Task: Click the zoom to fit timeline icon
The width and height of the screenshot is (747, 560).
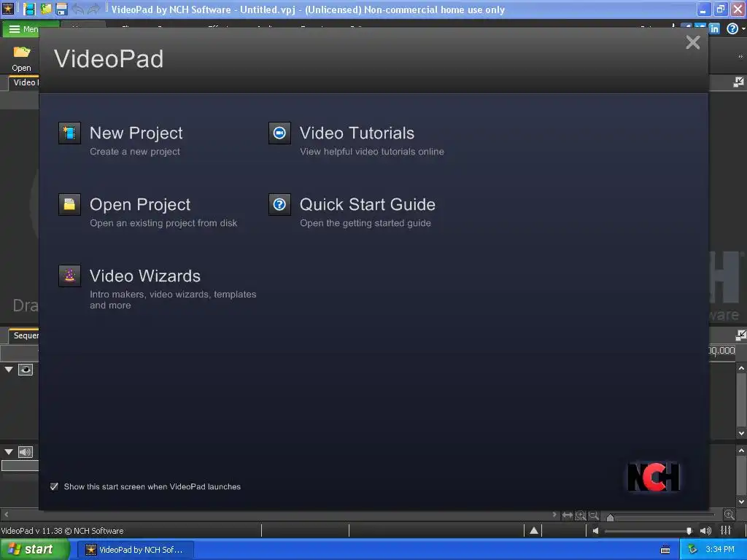Action: (x=568, y=515)
